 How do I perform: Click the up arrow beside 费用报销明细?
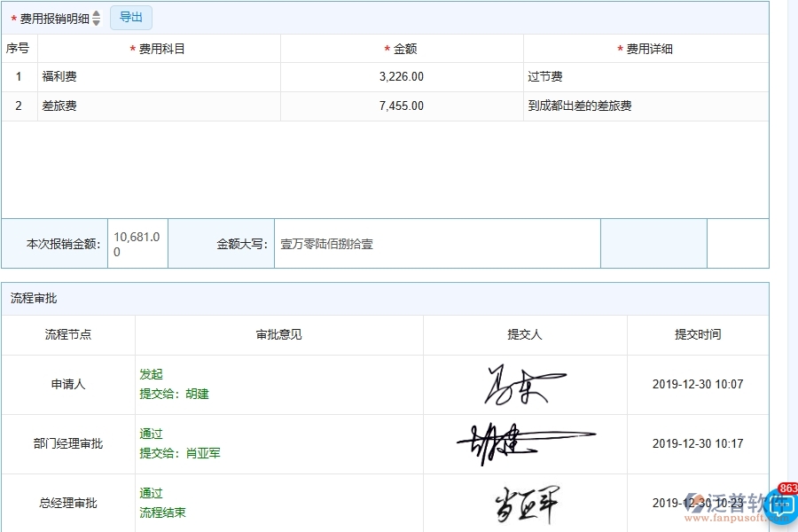[97, 14]
